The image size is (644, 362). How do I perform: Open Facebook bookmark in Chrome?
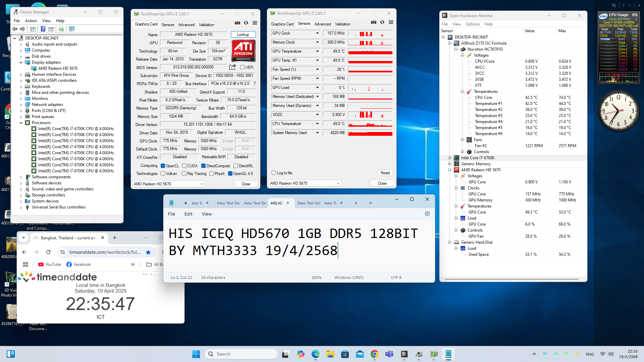click(x=78, y=264)
